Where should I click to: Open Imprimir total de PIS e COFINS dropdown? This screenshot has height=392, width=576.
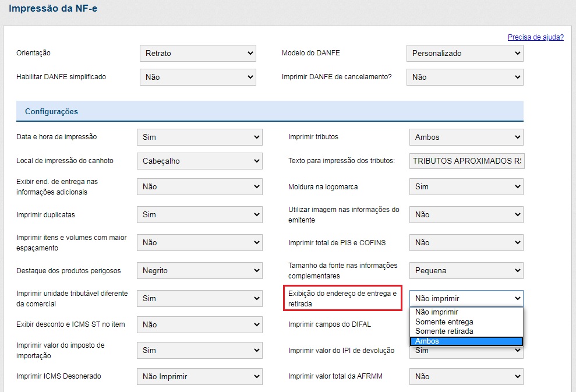(466, 242)
